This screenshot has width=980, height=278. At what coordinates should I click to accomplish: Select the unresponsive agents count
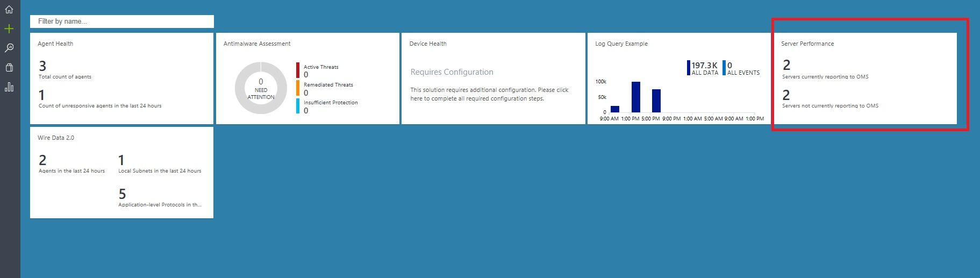tap(42, 96)
